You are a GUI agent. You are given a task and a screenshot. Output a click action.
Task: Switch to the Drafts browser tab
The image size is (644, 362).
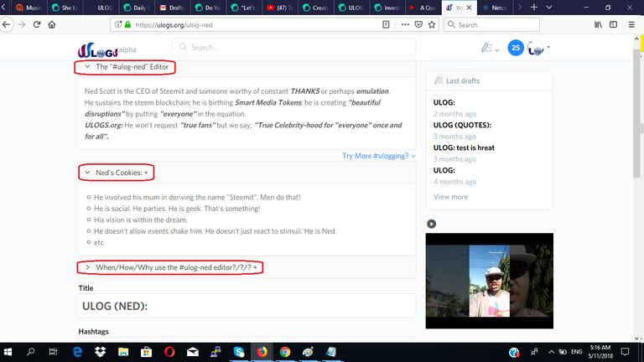(172, 8)
